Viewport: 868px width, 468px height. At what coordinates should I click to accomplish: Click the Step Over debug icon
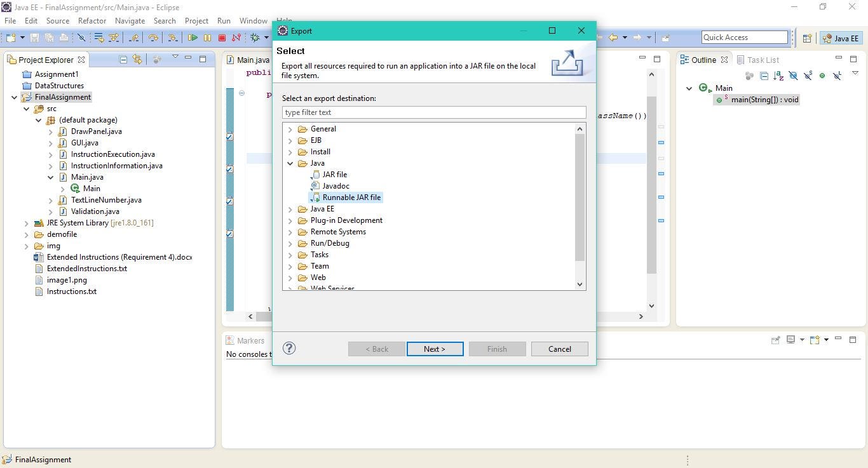tap(153, 37)
